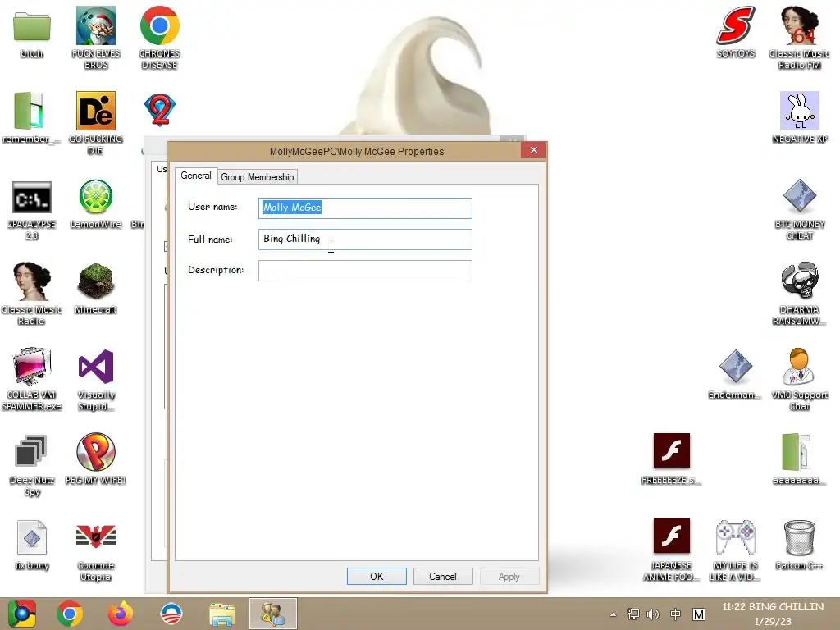Viewport: 840px width, 630px height.
Task: Close the Molly McGee Properties window
Action: 533,150
